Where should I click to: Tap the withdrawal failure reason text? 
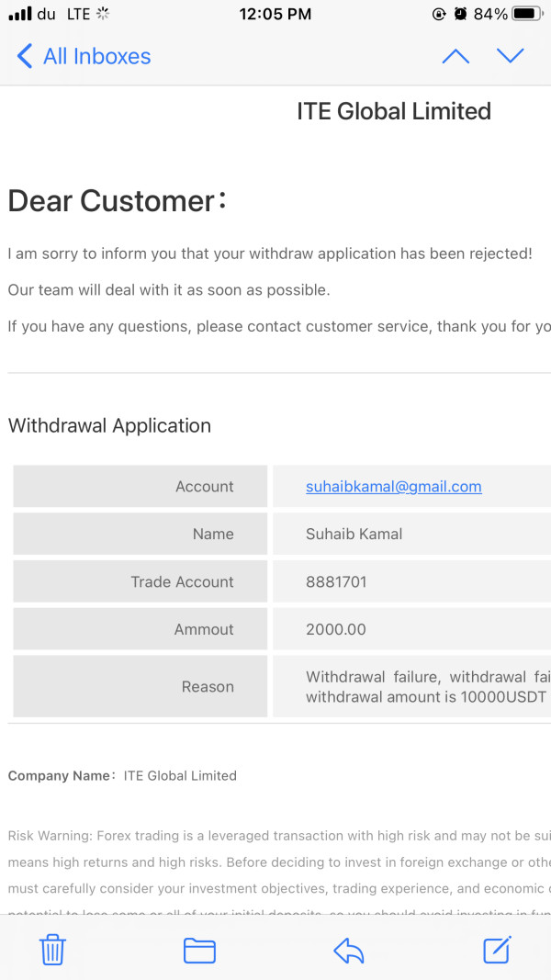coord(427,687)
